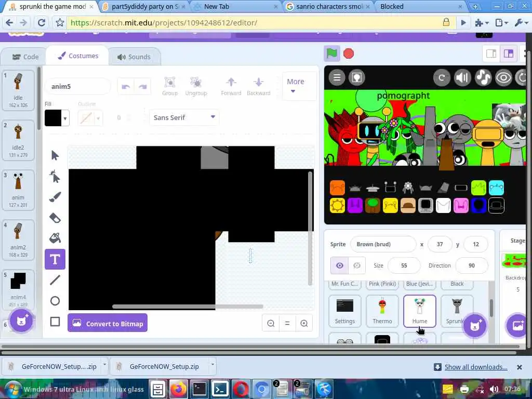Select the Circle tool
Image resolution: width=532 pixels, height=399 pixels.
[x=55, y=301]
